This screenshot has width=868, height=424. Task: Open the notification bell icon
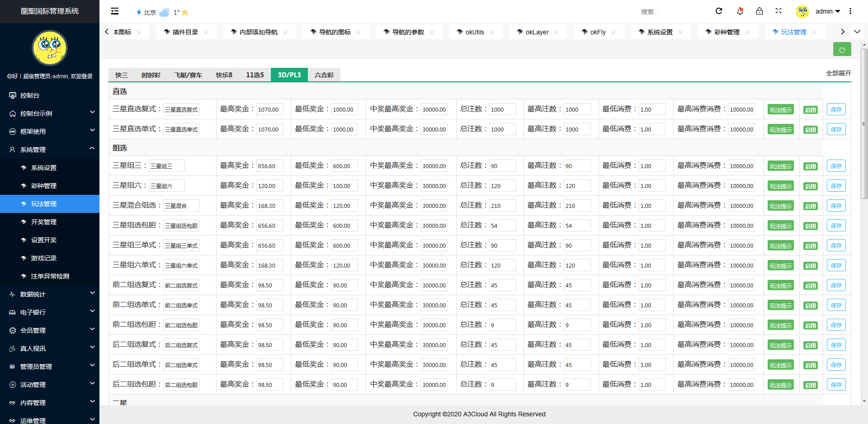point(740,11)
